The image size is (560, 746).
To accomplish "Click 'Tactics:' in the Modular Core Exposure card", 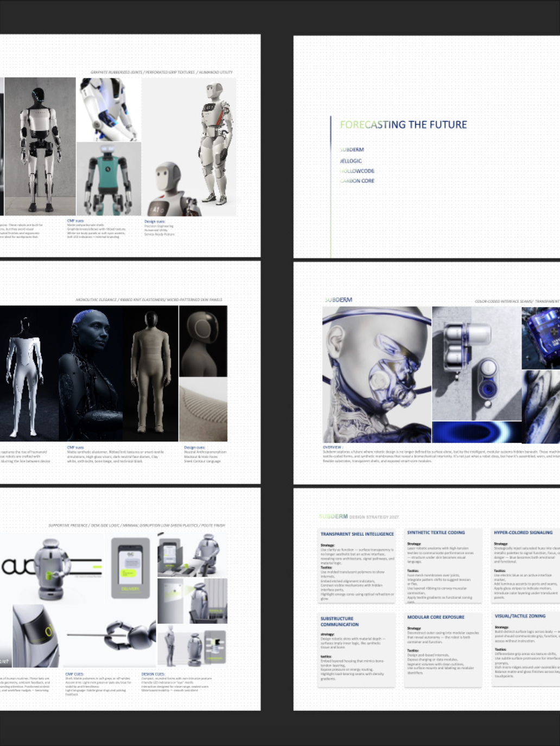I will (x=413, y=650).
